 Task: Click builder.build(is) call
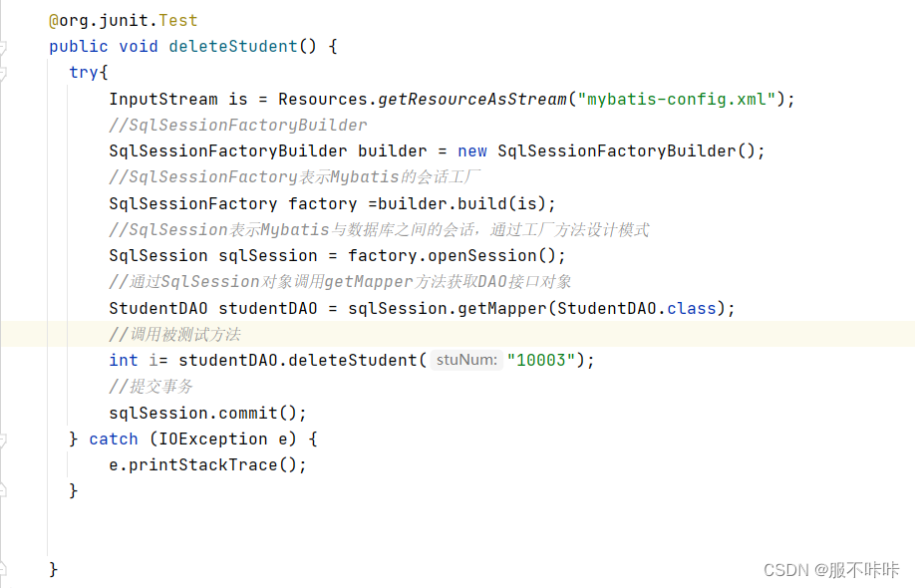(461, 203)
